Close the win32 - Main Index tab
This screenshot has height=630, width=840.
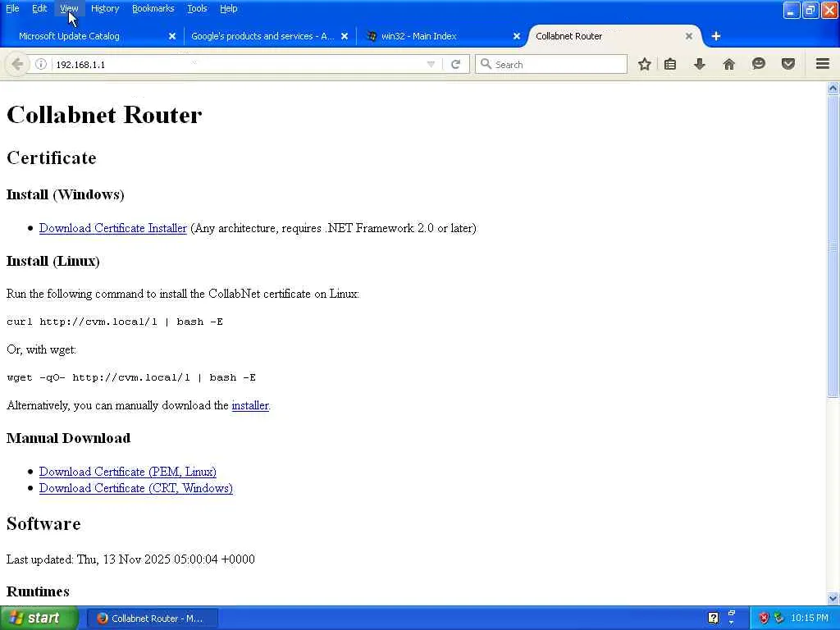tap(517, 36)
